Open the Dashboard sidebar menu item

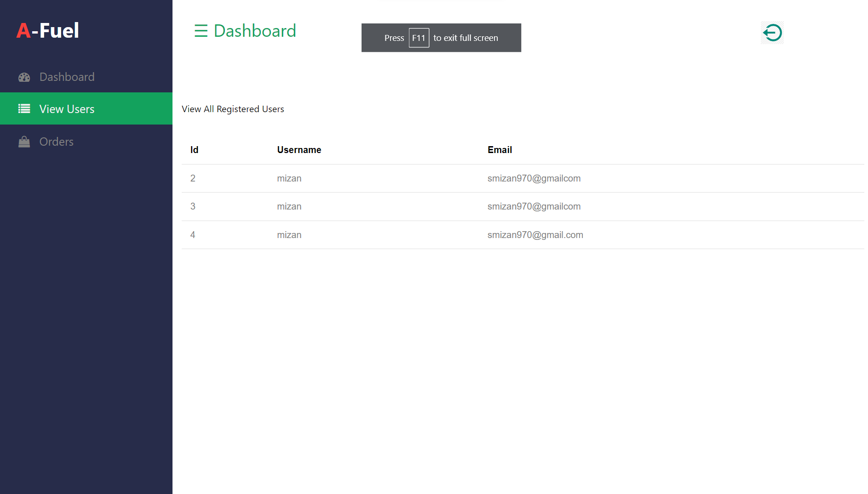(x=67, y=77)
